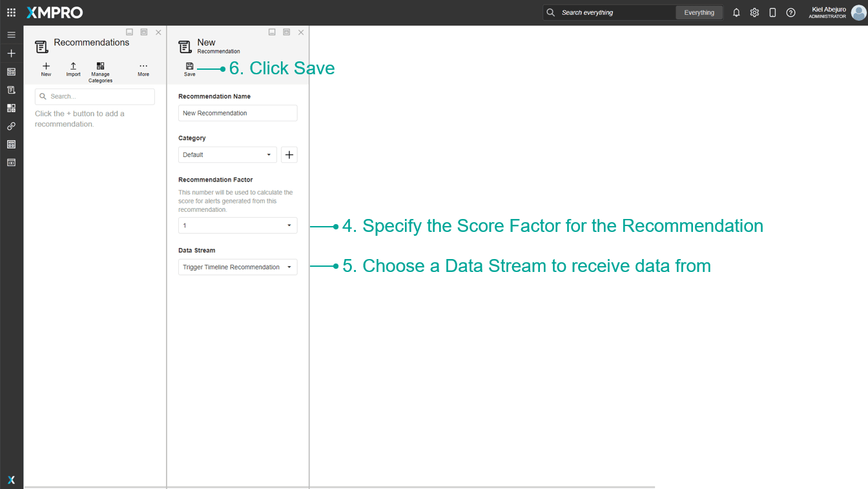Open the Data Stream dropdown

coord(238,267)
